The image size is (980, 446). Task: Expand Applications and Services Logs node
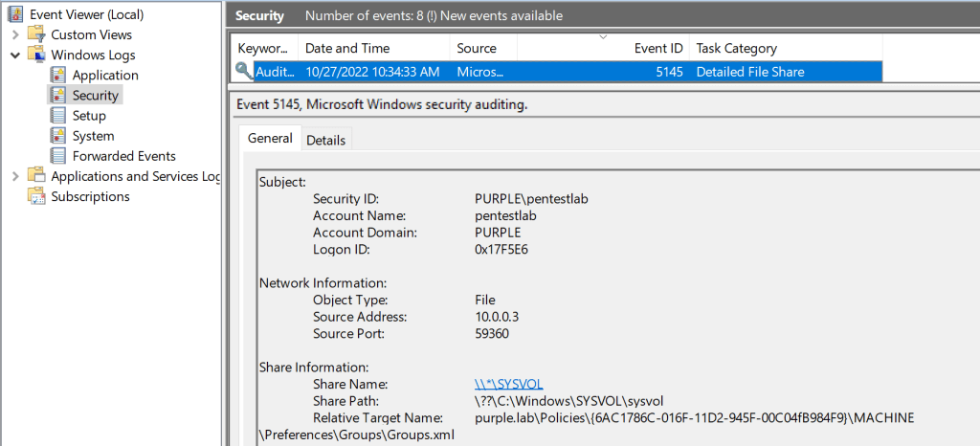coord(15,176)
